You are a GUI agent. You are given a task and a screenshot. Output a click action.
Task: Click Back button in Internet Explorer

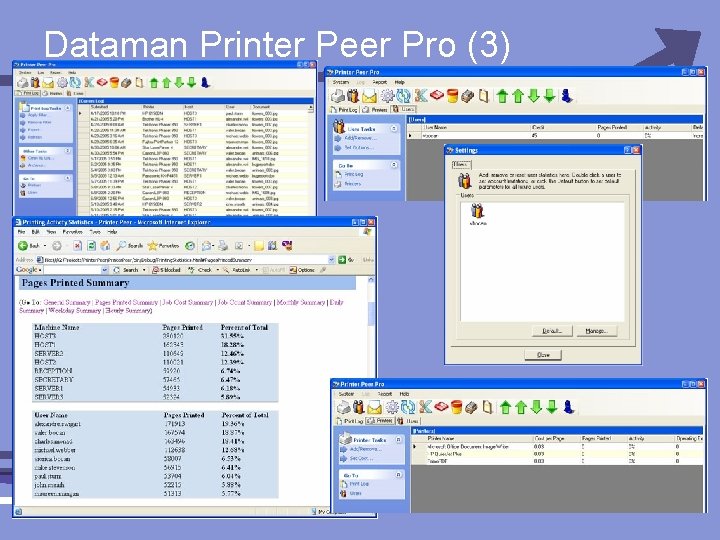28,246
